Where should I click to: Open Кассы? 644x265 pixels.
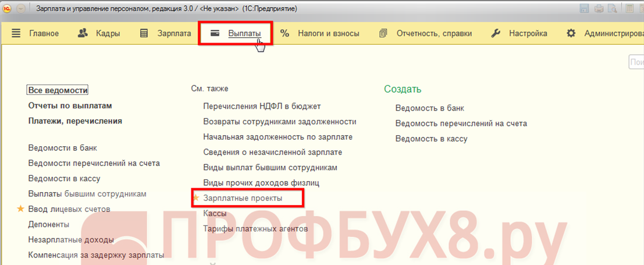215,213
